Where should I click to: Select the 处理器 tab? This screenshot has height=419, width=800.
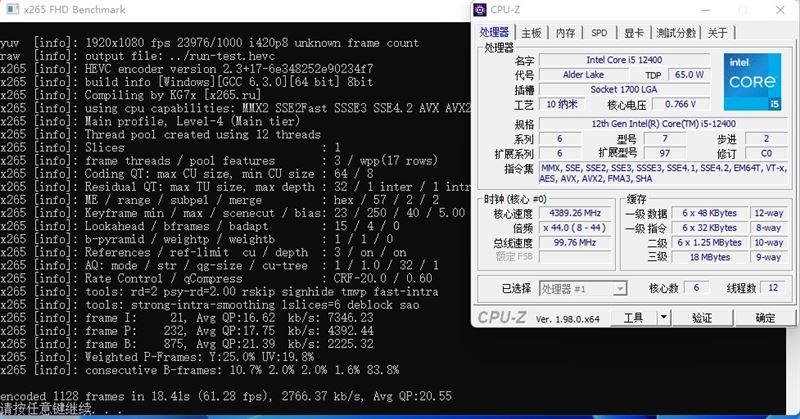coord(494,32)
